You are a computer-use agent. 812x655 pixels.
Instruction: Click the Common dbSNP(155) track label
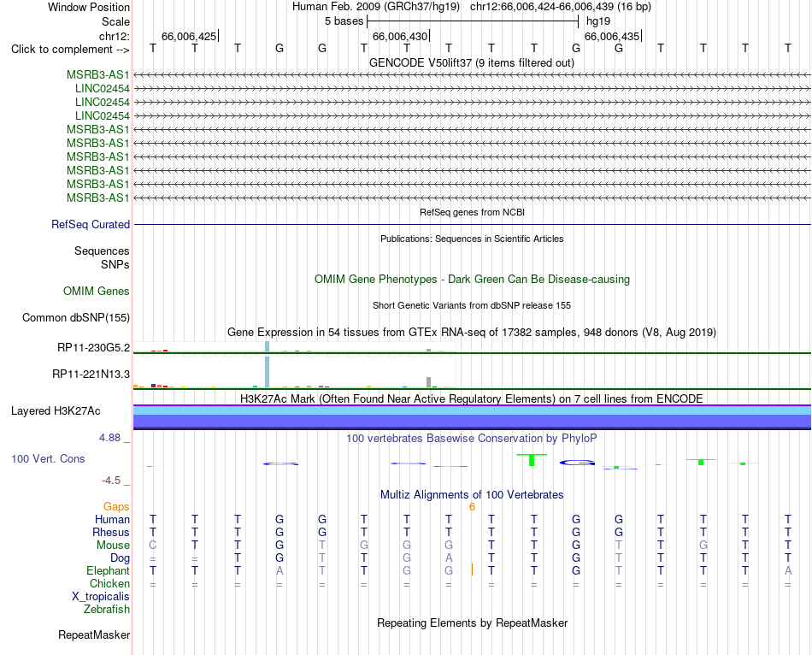click(x=75, y=317)
